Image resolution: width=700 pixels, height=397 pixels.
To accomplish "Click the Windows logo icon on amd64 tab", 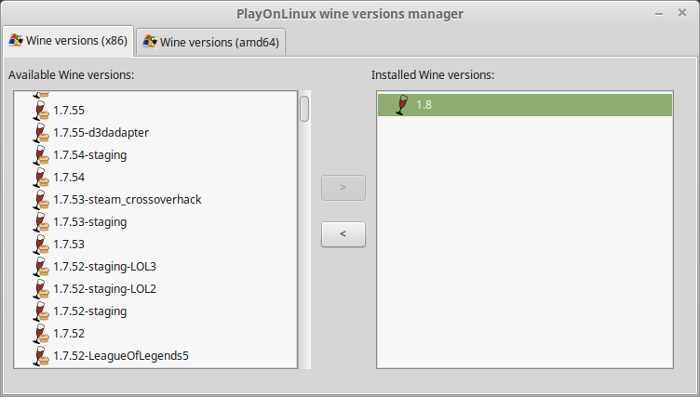I will pos(150,42).
